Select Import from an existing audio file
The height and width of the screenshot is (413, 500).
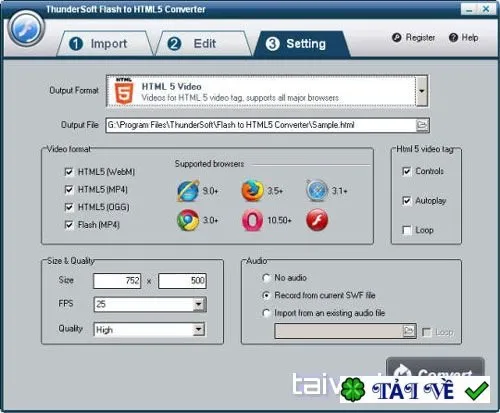point(266,313)
